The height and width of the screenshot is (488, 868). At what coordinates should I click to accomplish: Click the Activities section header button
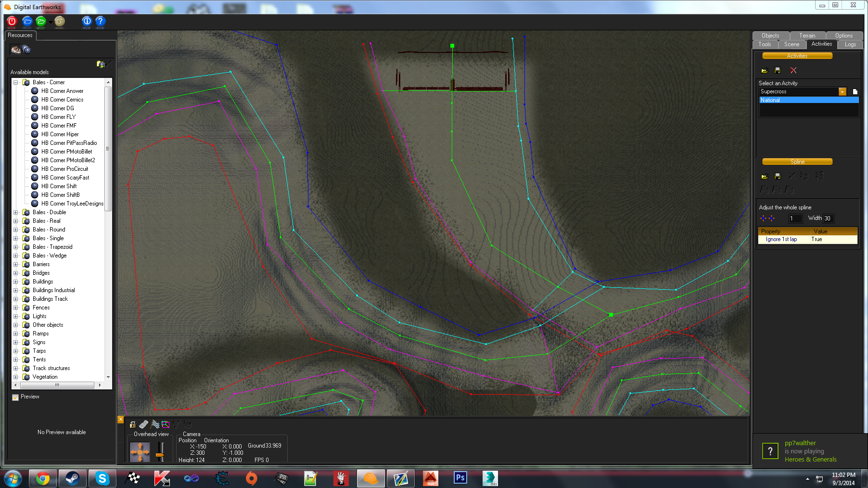[797, 56]
